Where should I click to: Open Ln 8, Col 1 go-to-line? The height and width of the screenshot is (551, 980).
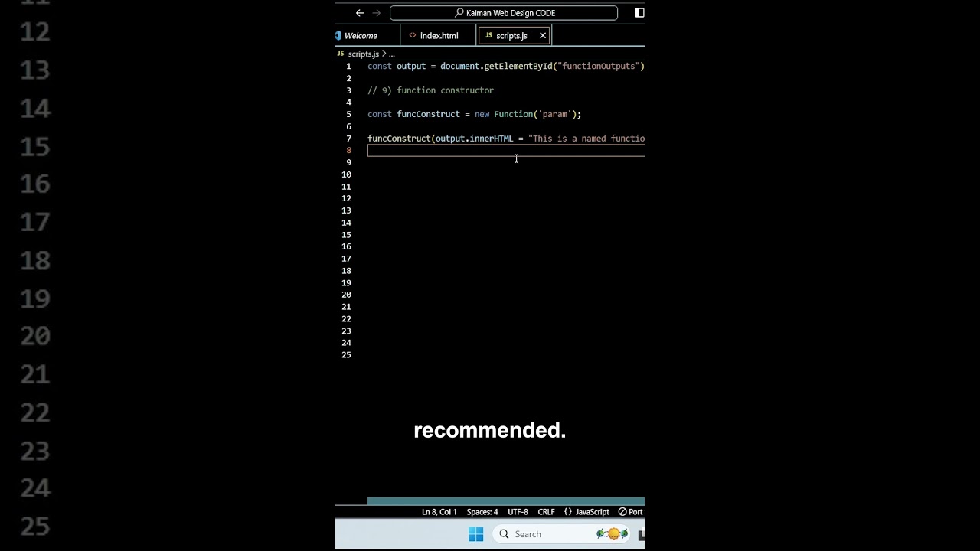[x=439, y=512]
